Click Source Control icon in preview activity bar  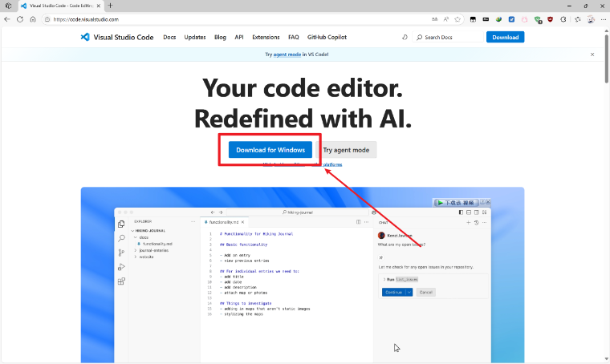[x=121, y=253]
